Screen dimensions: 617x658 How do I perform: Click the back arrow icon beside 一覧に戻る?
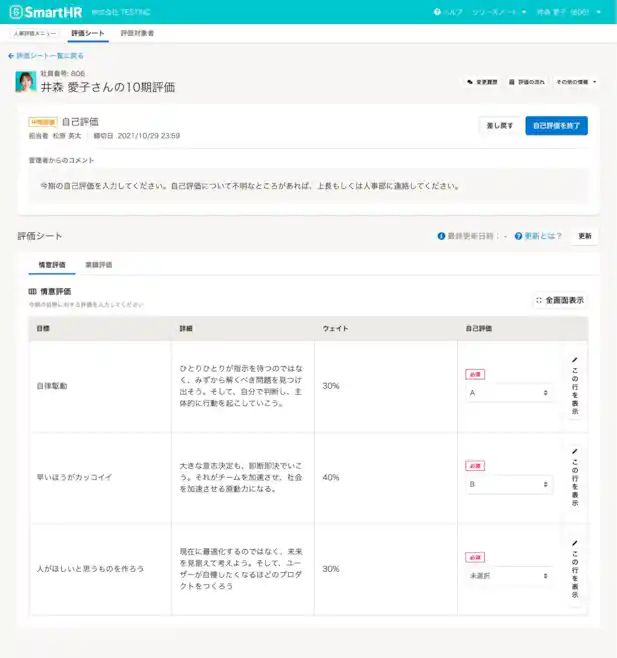(x=11, y=56)
